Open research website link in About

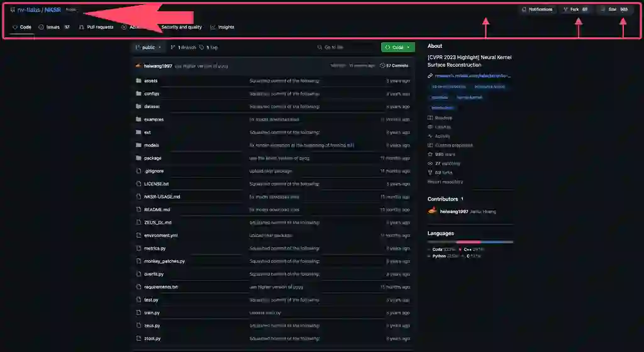click(x=473, y=76)
